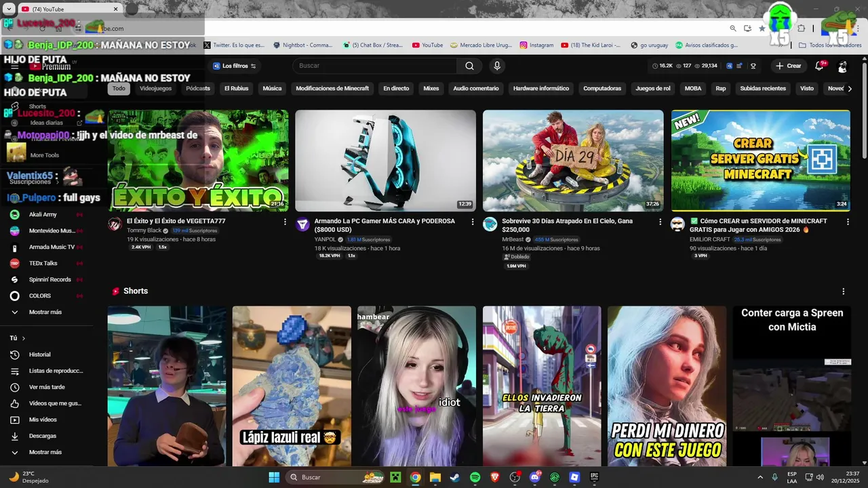Open the go uruguay bookmark
This screenshot has height=488, width=868.
(x=649, y=45)
